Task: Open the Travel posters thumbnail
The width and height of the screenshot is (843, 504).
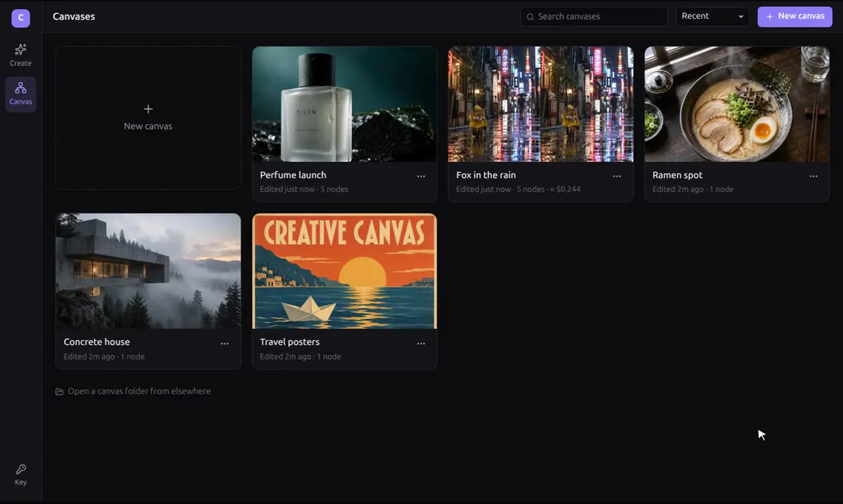Action: point(345,271)
